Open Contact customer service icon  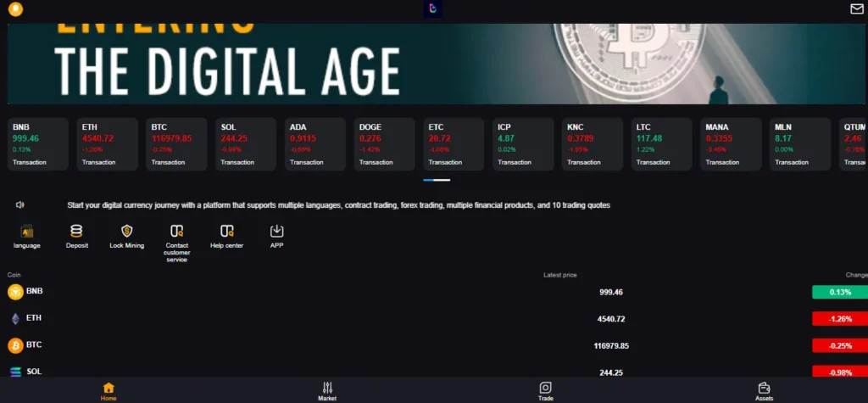(176, 231)
